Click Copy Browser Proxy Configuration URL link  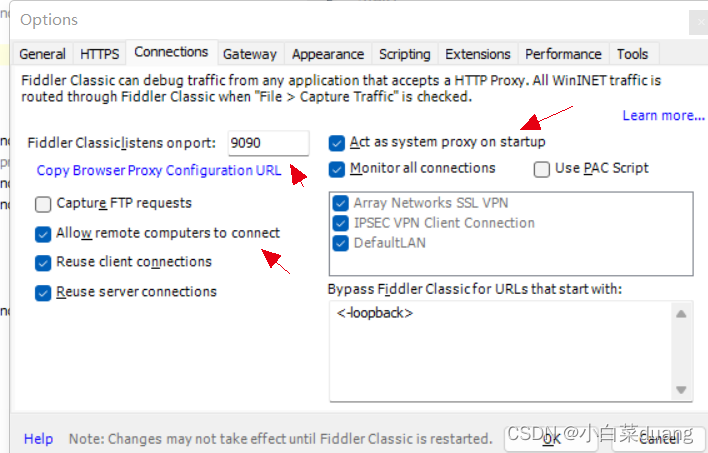pyautogui.click(x=159, y=170)
